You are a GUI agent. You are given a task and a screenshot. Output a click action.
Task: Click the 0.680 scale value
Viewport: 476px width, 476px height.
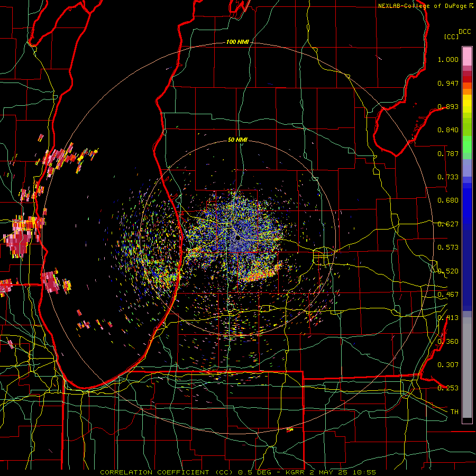448,200
